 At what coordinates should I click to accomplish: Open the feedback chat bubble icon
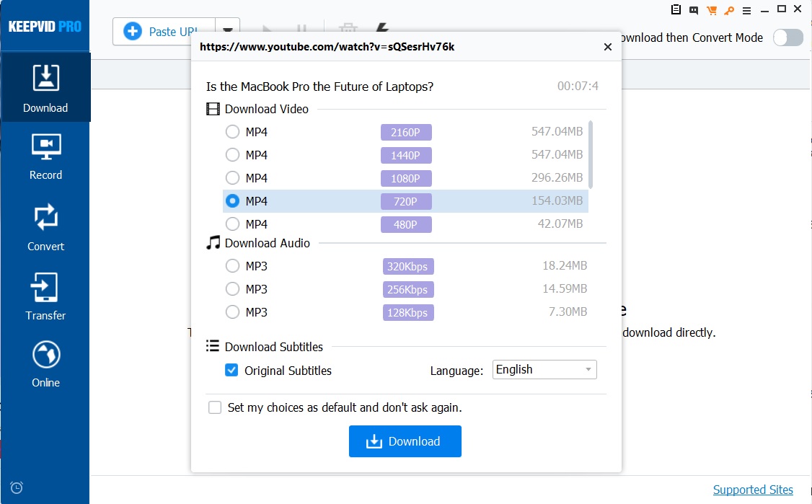click(x=694, y=10)
